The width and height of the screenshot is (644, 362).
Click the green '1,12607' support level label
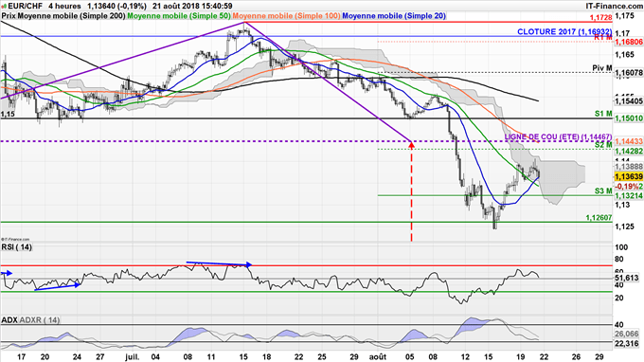[x=599, y=218]
